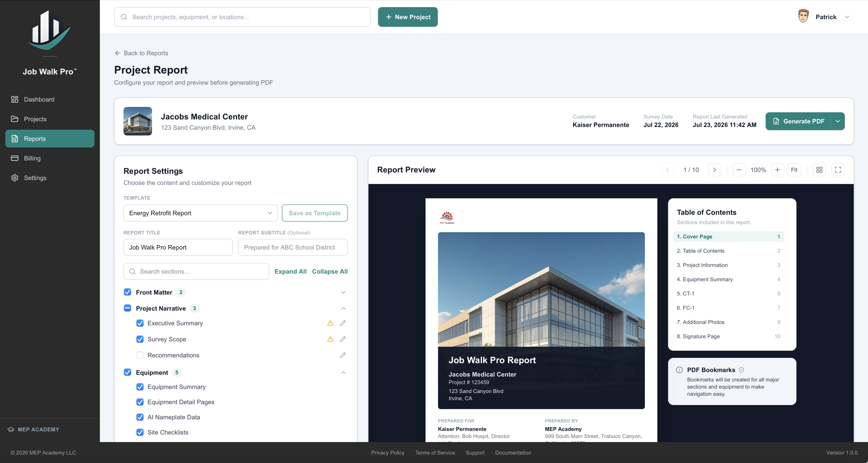The width and height of the screenshot is (868, 463).
Task: Select Reports in the sidebar
Action: pyautogui.click(x=50, y=138)
